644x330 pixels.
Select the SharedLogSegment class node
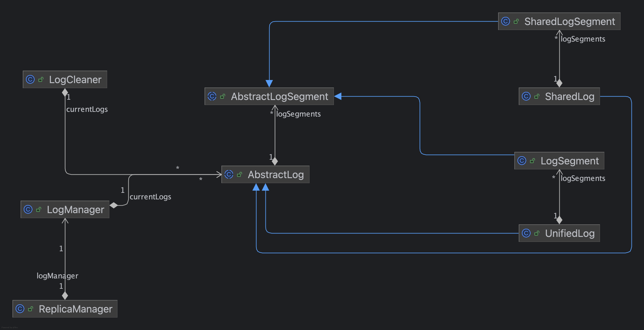click(x=559, y=21)
